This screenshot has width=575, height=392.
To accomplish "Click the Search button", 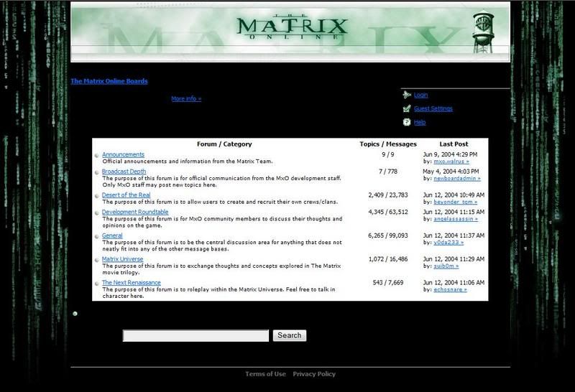I will [x=290, y=335].
